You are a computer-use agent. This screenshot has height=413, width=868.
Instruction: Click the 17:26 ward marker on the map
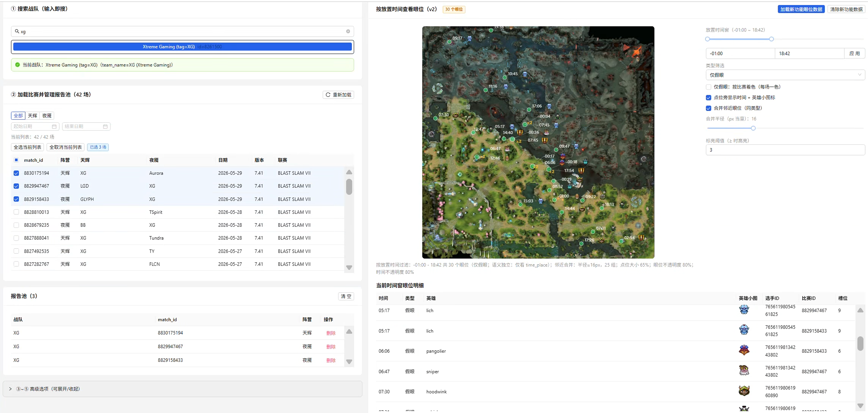pos(581,244)
